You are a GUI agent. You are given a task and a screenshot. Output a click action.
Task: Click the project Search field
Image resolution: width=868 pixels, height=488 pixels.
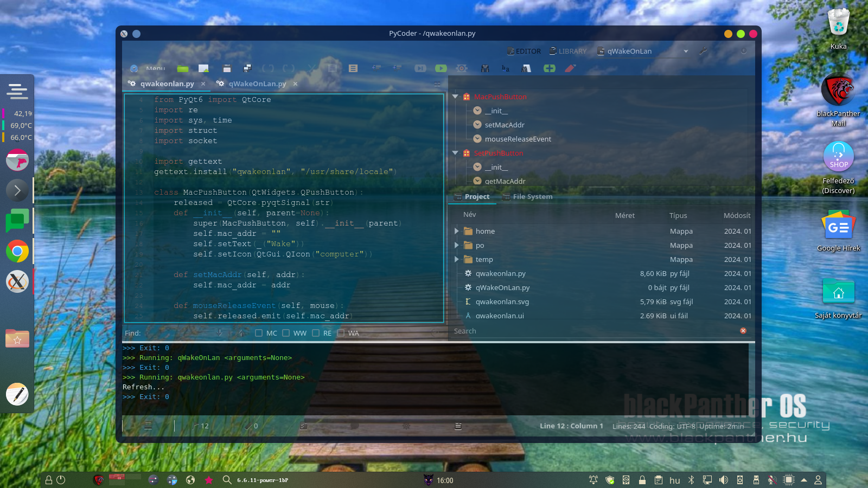coord(594,331)
